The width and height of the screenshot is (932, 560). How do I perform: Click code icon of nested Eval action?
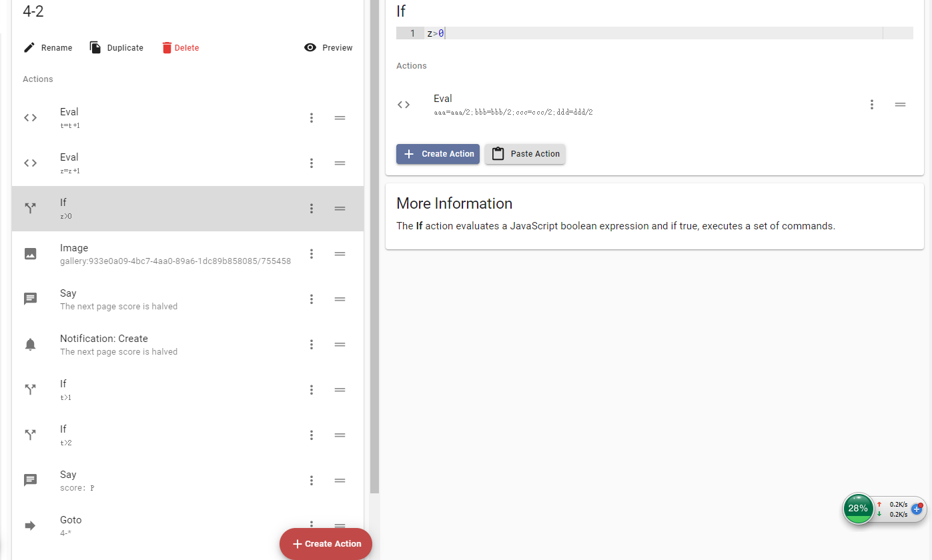click(404, 105)
